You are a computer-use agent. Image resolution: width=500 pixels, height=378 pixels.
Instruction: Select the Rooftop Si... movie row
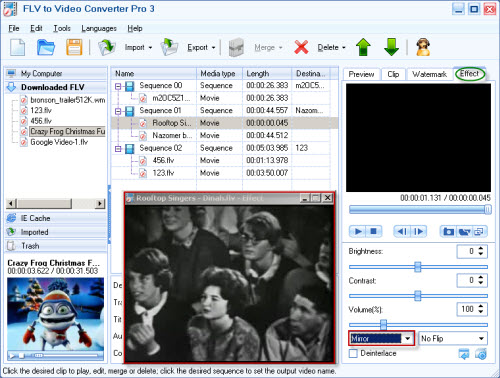(225, 123)
